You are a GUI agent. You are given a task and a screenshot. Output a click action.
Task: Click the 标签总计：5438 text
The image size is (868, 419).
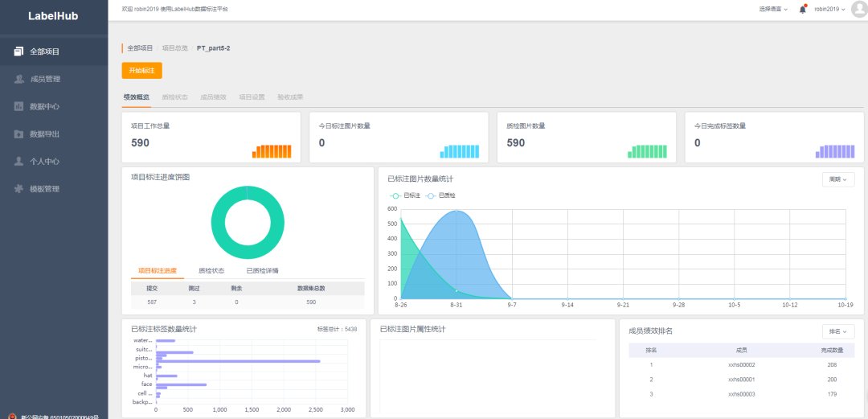337,329
